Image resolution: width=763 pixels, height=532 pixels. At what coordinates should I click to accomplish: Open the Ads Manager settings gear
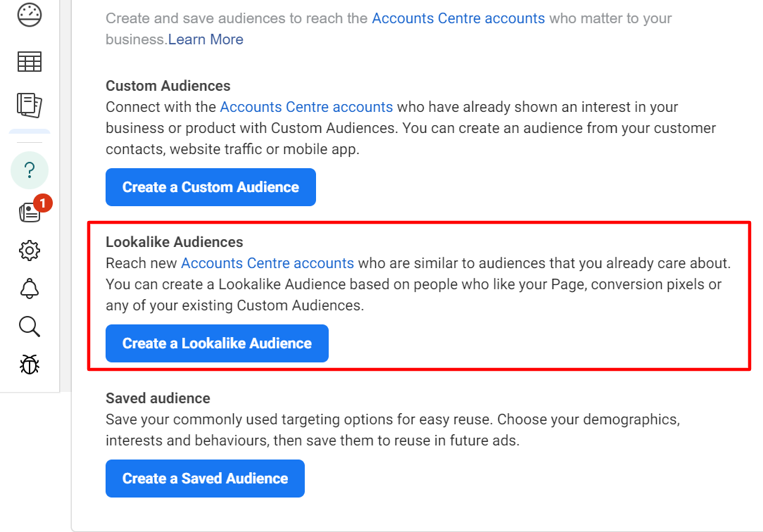coord(29,250)
